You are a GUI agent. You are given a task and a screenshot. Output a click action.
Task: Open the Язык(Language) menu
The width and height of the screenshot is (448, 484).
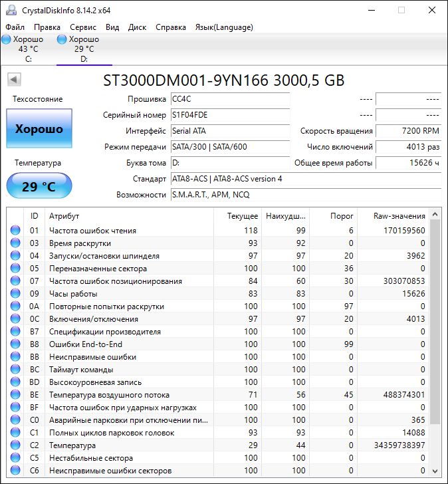coord(223,27)
